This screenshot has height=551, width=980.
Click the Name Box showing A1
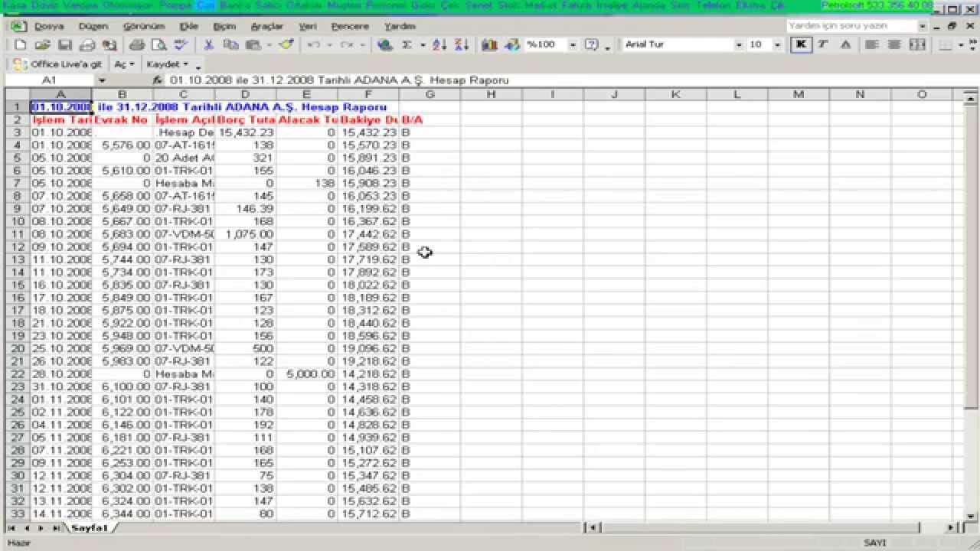click(50, 80)
